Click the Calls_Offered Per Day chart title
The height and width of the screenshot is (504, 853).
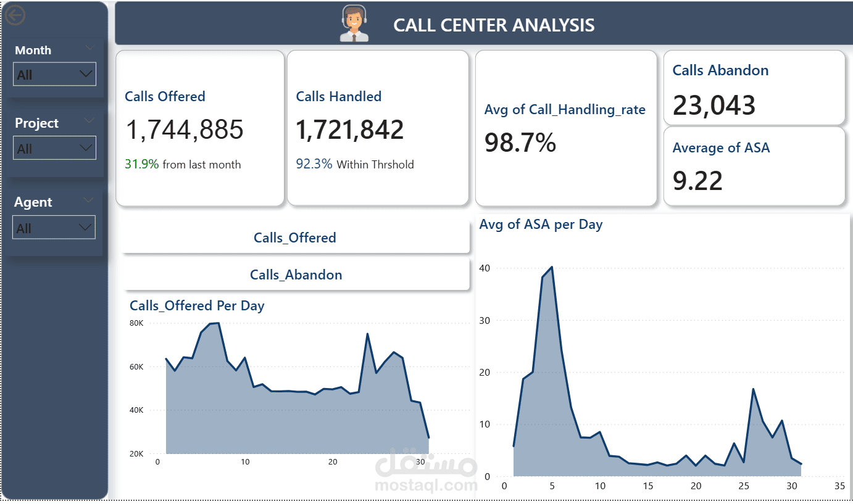click(197, 305)
